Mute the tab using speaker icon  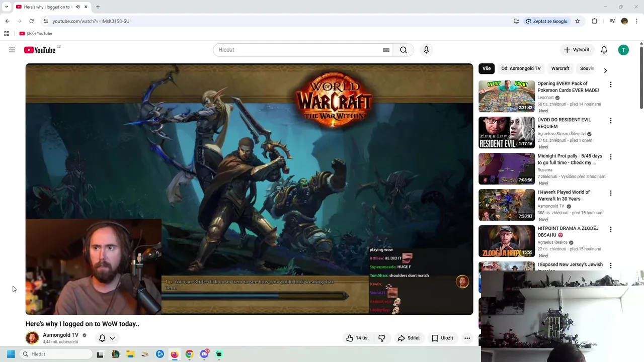pyautogui.click(x=77, y=7)
